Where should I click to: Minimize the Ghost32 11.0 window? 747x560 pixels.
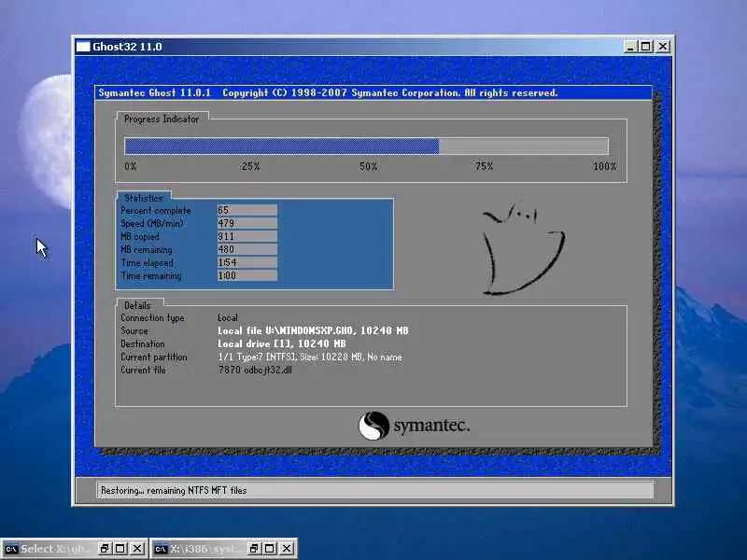pos(630,47)
